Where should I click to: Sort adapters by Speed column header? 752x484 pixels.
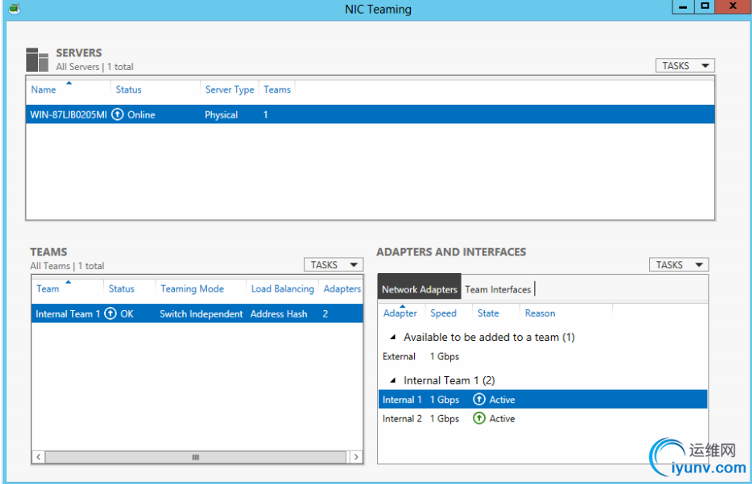443,313
